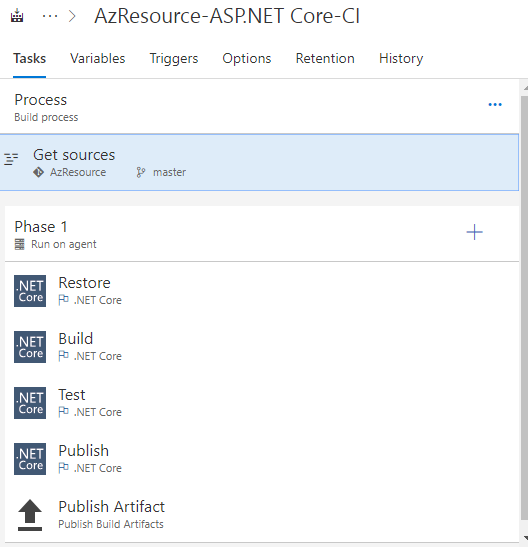Click the Run on agent server icon
Image resolution: width=528 pixels, height=547 pixels.
pos(20,244)
